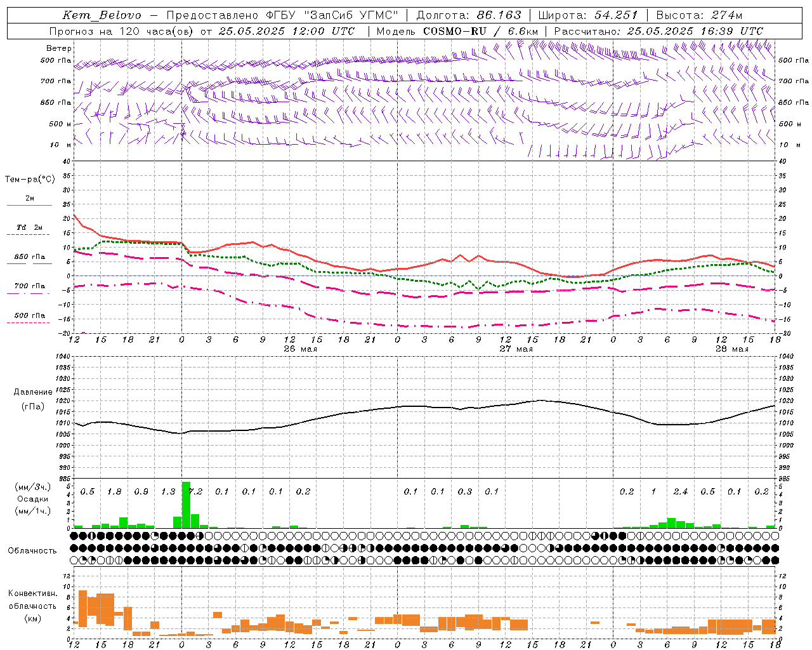Select the 'Модель COSMO-RU / 6.6км' label
The width and height of the screenshot is (812, 650).
click(457, 31)
